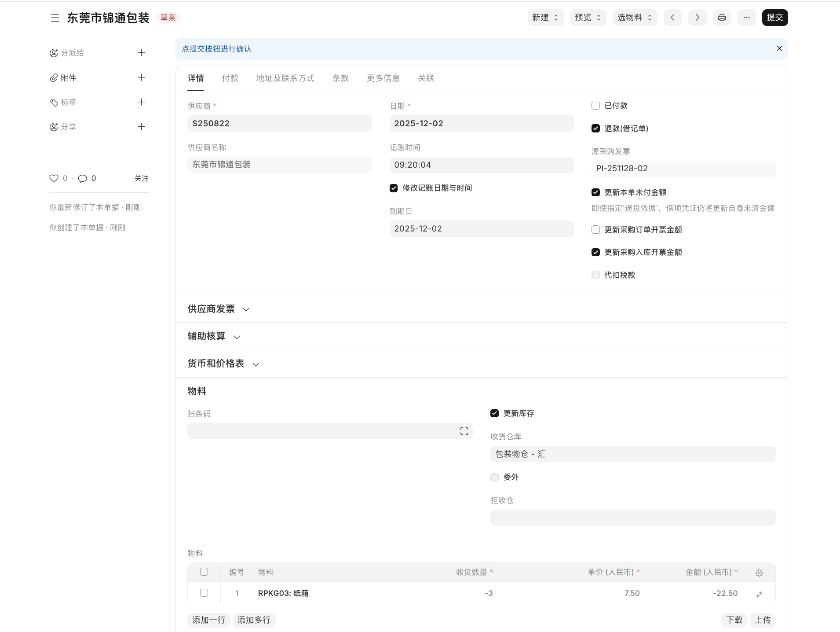Switch to the 付款 tab
The image size is (840, 632).
(x=230, y=78)
